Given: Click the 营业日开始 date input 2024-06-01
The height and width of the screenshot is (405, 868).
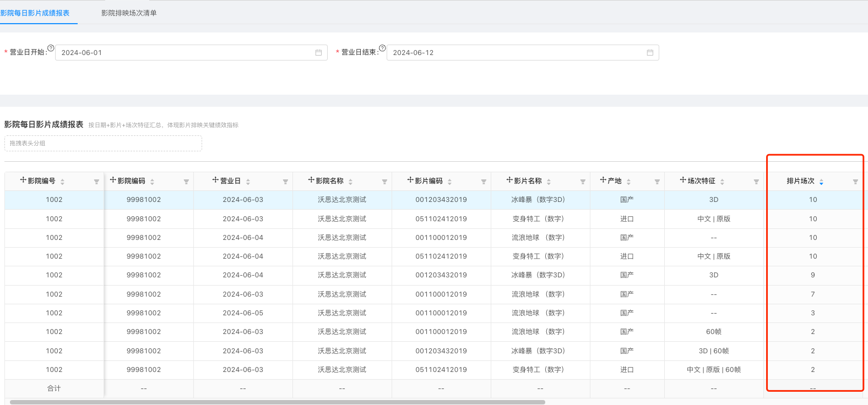Looking at the screenshot, I should (x=191, y=53).
